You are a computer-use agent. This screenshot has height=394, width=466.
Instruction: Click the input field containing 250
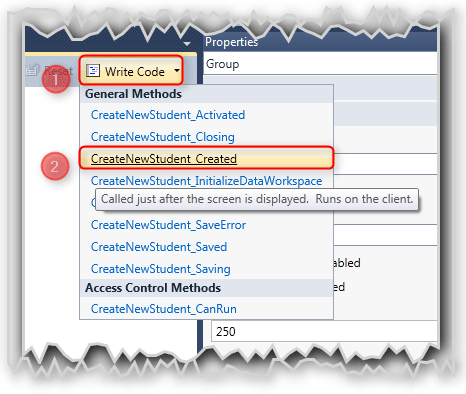(324, 331)
